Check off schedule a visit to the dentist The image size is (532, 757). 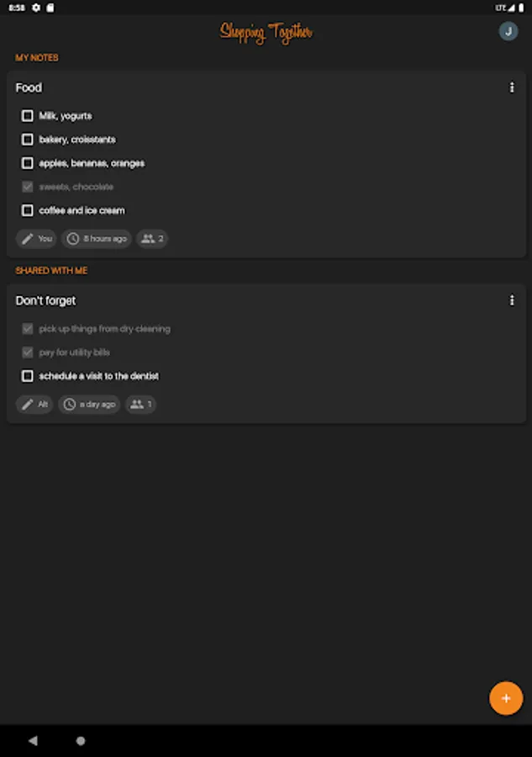[x=28, y=376]
